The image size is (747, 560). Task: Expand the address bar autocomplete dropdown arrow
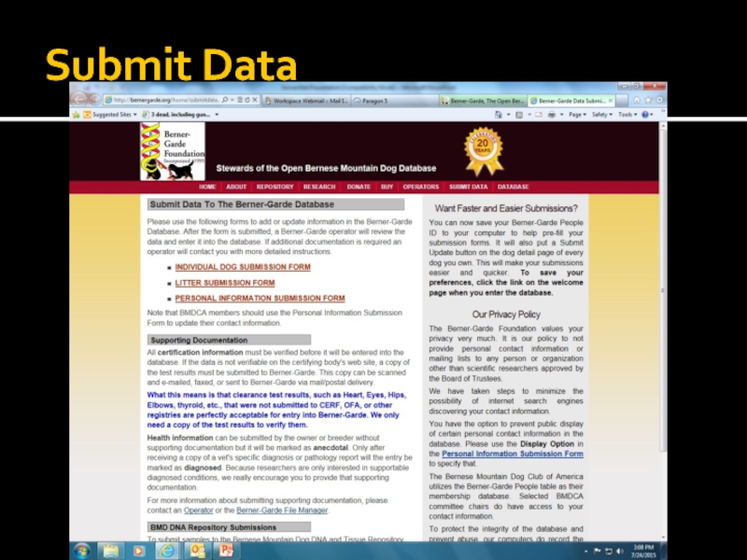coord(232,100)
